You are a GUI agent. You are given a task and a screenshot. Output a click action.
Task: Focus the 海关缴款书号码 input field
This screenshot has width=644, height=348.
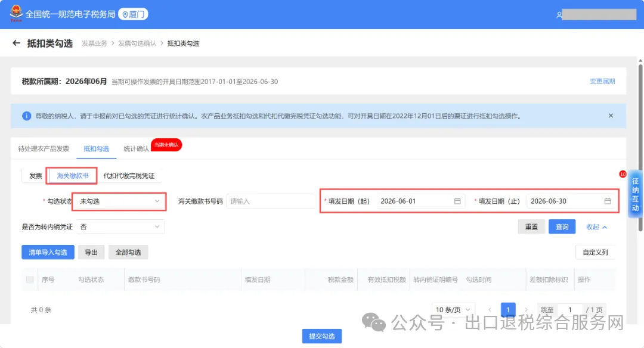(x=270, y=201)
